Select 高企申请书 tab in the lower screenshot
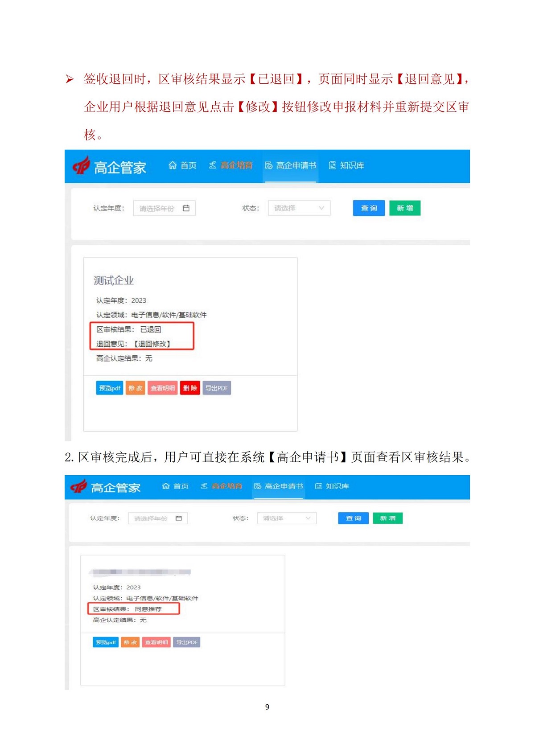535x756 pixels. pyautogui.click(x=279, y=486)
